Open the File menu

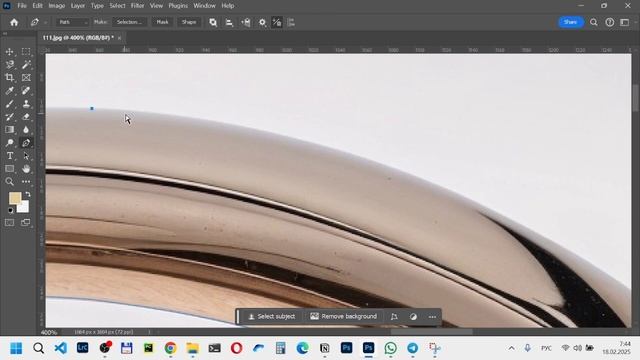22,6
